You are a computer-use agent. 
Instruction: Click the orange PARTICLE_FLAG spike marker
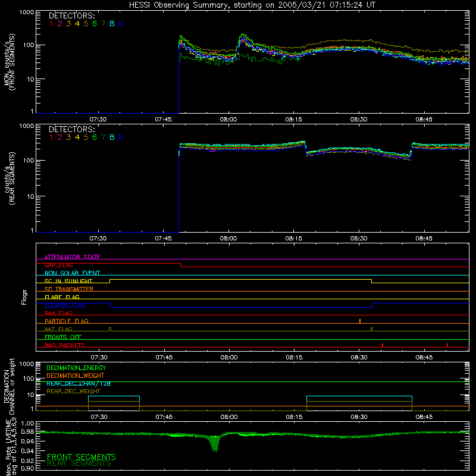(360, 321)
